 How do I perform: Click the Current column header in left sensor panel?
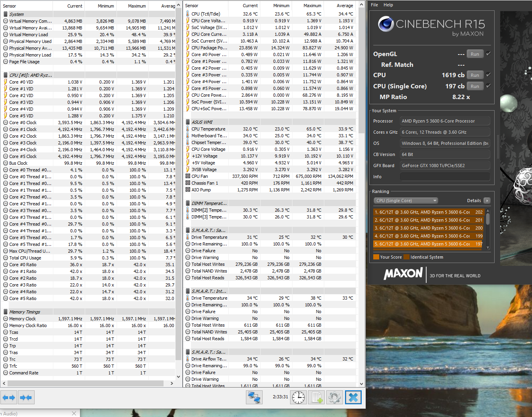[x=68, y=6]
